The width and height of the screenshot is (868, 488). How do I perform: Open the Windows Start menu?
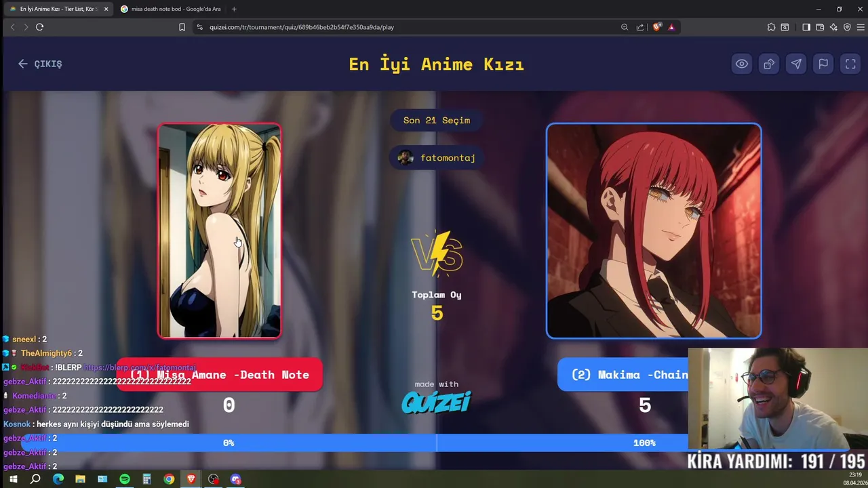point(13,479)
